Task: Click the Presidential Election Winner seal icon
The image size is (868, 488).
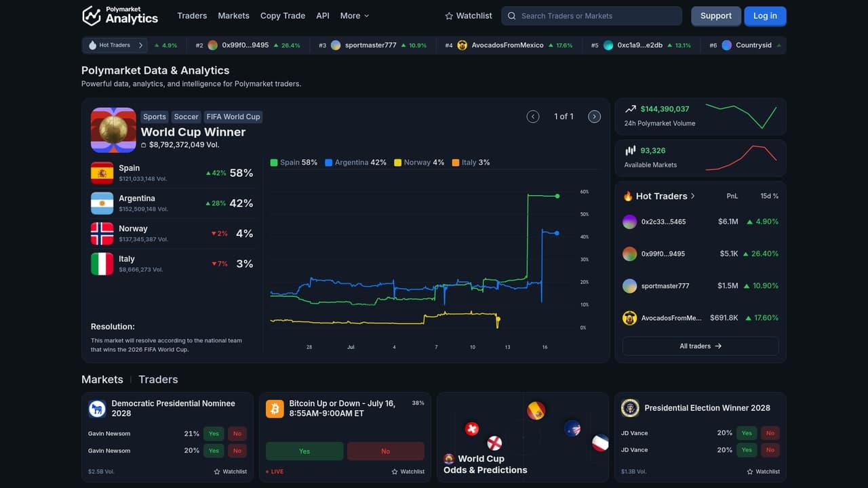Action: [630, 407]
